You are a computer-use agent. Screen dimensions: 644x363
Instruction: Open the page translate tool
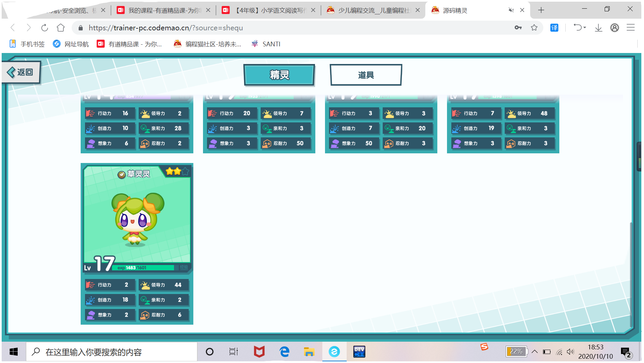click(x=554, y=28)
